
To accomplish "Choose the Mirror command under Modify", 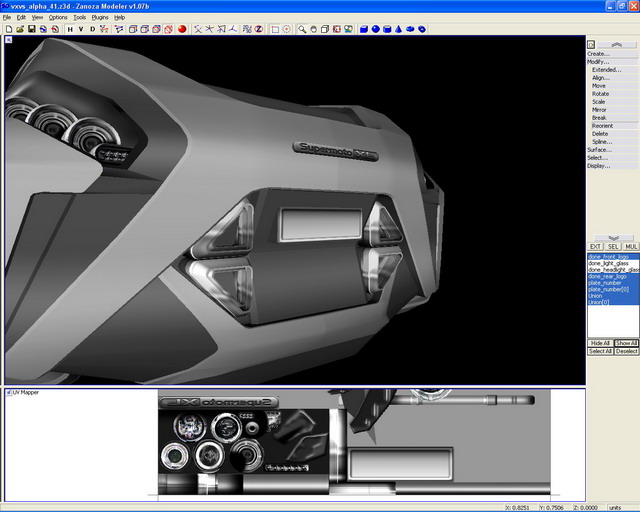I will [599, 110].
